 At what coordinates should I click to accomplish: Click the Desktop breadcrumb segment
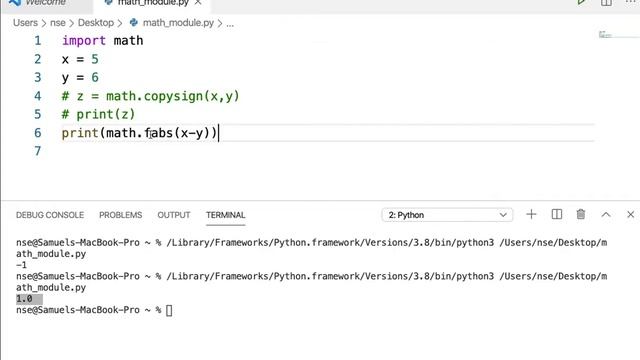point(96,23)
